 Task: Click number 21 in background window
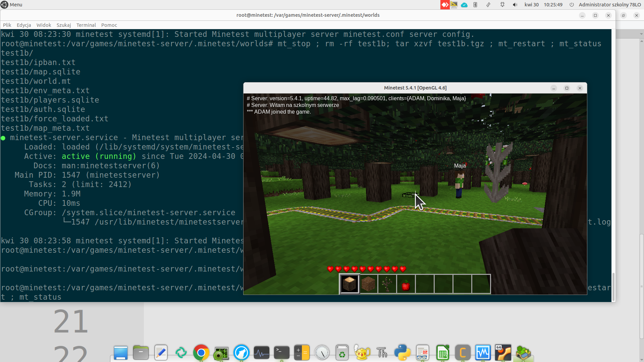[71, 321]
